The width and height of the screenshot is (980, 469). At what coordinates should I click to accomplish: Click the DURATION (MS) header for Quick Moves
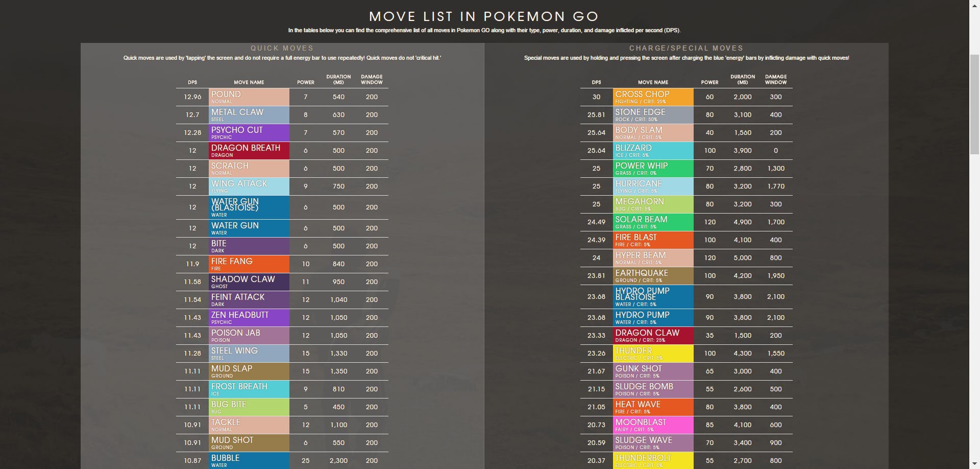click(338, 79)
